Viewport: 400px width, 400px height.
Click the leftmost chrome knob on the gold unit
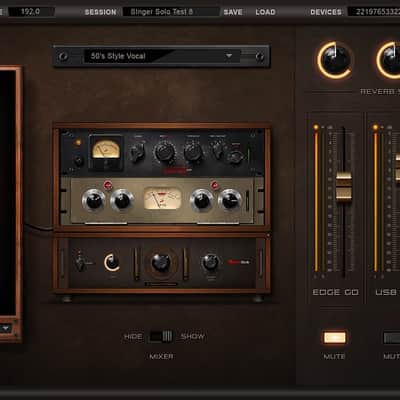[x=94, y=200]
